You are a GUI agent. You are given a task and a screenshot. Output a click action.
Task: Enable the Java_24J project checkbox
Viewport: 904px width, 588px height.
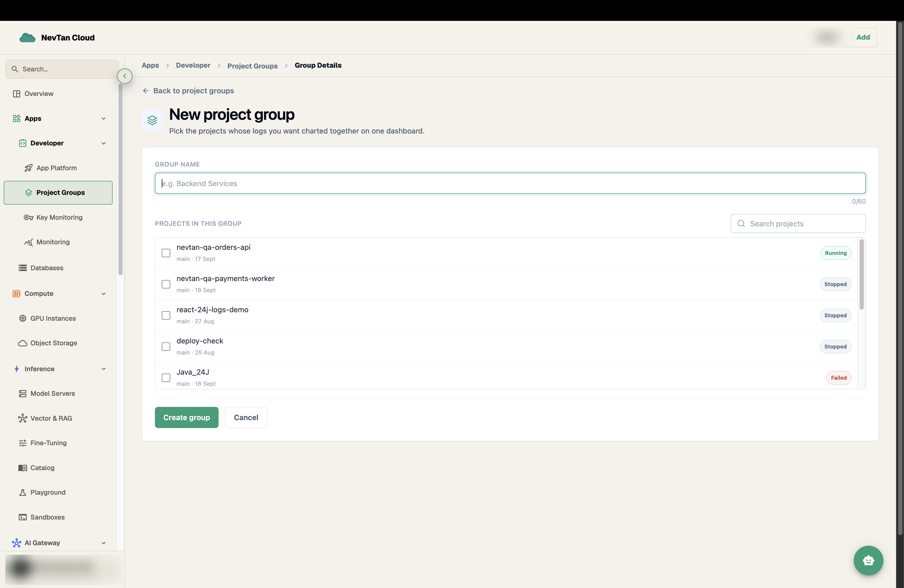(166, 378)
